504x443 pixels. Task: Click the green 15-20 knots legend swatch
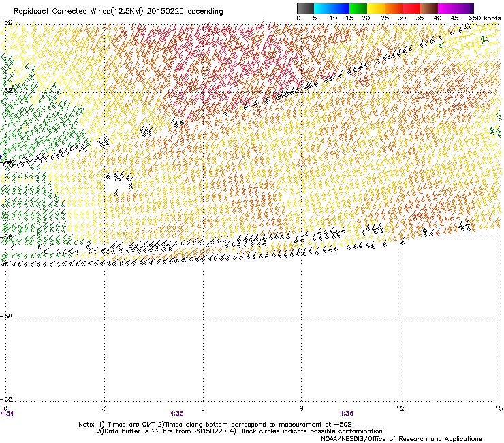[x=358, y=8]
